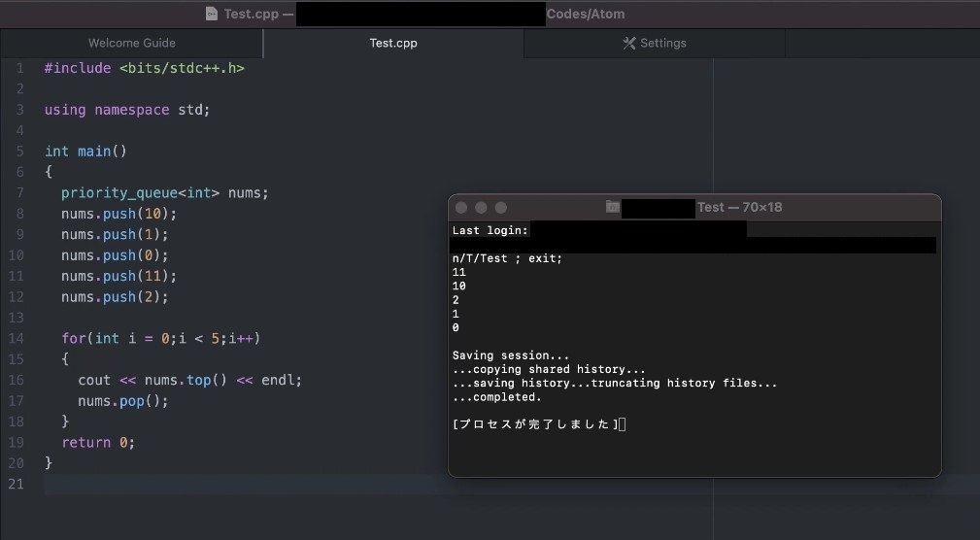The width and height of the screenshot is (980, 540).
Task: Click line number 7 in gutter
Action: coord(20,193)
